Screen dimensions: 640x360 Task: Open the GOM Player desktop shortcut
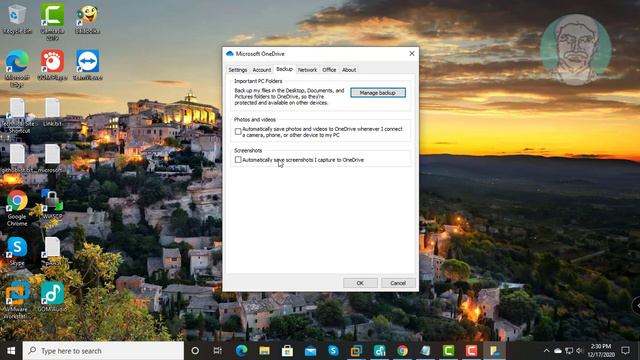(x=52, y=64)
